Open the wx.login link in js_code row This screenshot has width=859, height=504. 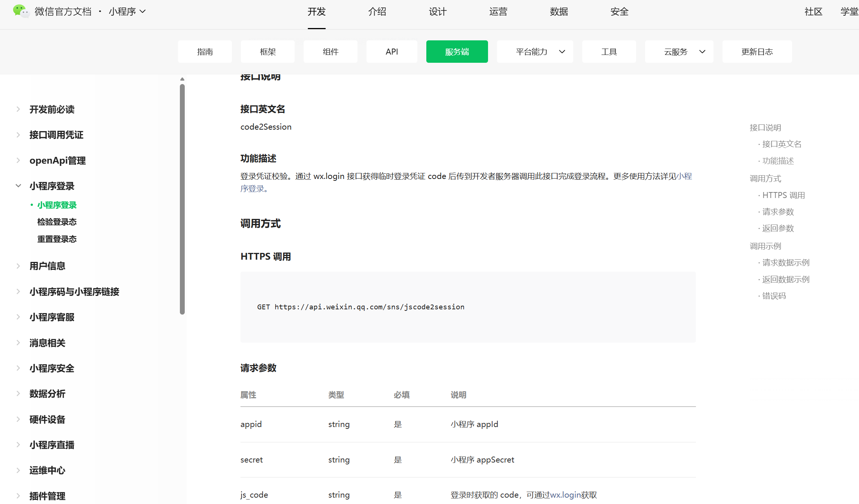[565, 495]
